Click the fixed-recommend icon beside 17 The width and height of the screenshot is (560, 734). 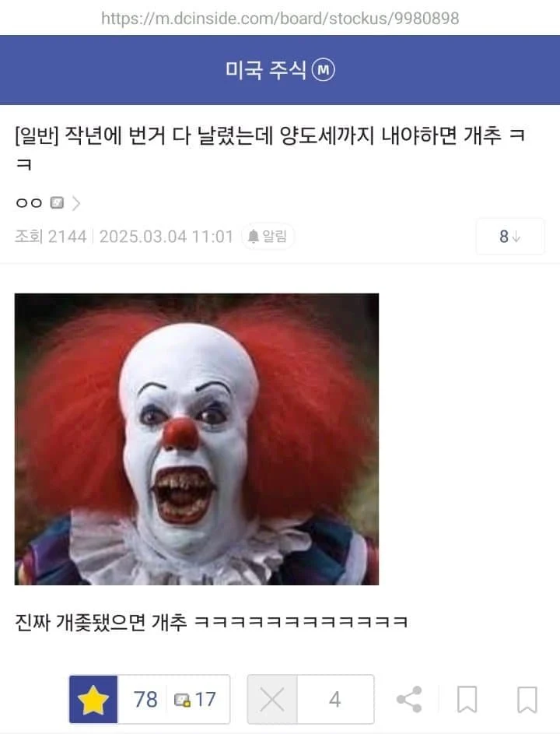(x=182, y=700)
